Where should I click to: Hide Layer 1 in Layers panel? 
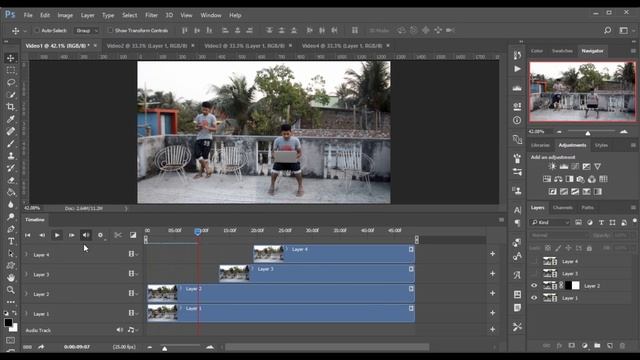coord(534,298)
